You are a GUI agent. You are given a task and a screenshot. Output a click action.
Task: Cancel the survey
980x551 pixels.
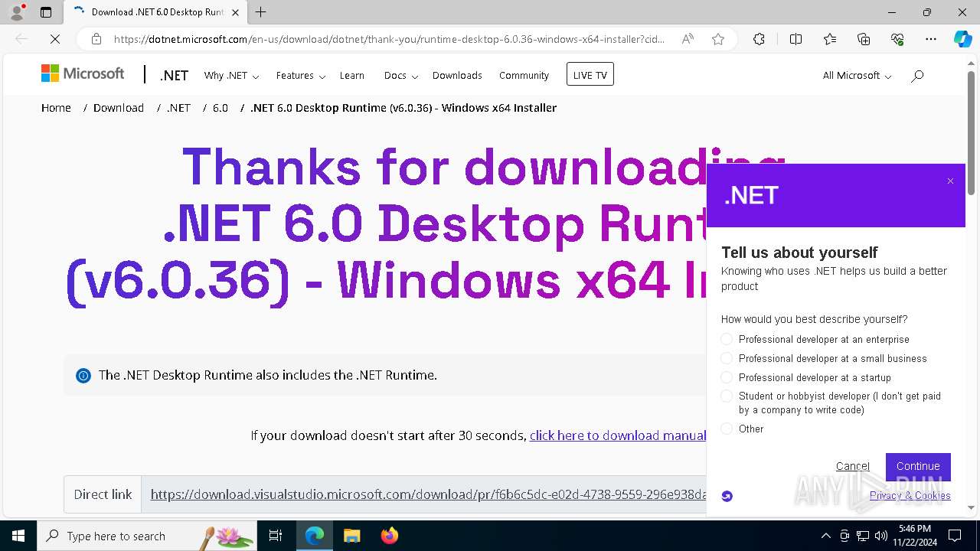(853, 466)
